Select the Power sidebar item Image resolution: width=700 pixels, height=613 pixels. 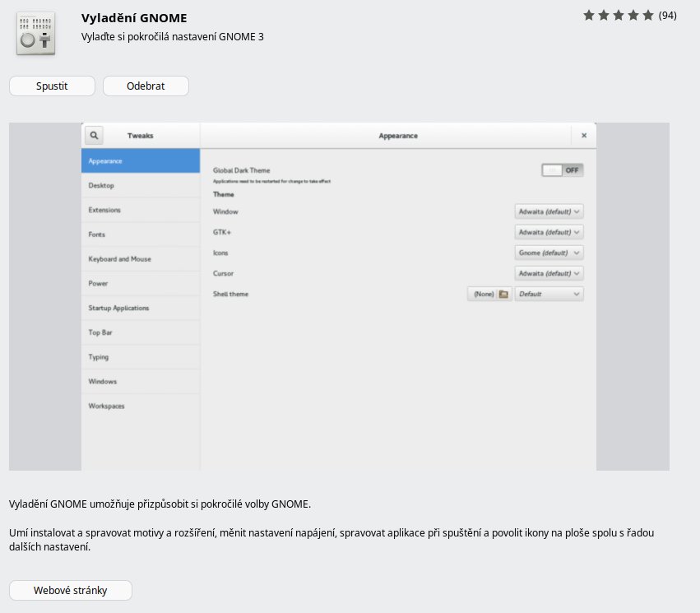coord(141,284)
